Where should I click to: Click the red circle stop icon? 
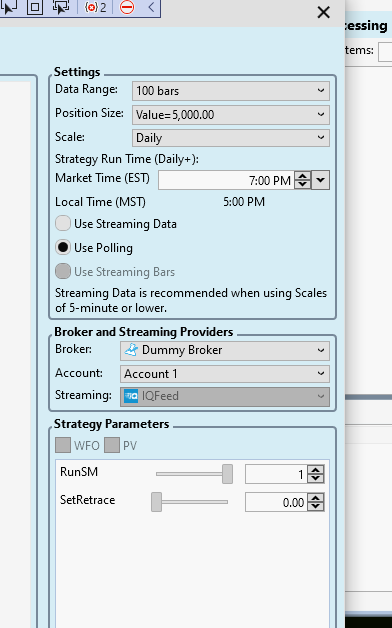coord(127,7)
